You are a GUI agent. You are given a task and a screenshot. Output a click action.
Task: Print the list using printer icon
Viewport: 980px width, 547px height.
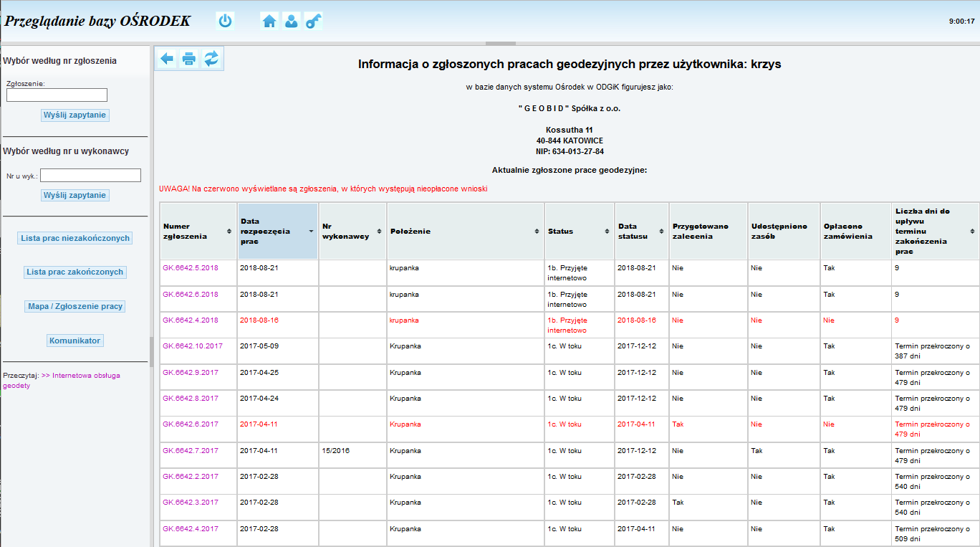(189, 59)
